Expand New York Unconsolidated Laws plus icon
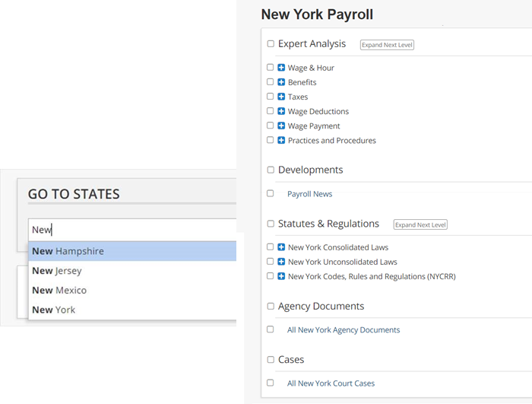532x404 pixels. (281, 262)
